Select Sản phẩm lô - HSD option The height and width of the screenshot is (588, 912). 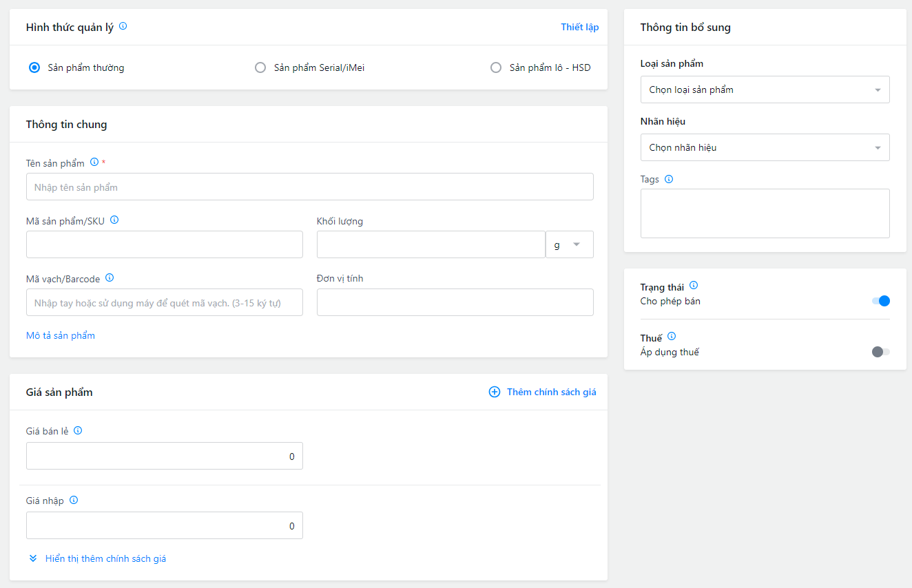496,67
